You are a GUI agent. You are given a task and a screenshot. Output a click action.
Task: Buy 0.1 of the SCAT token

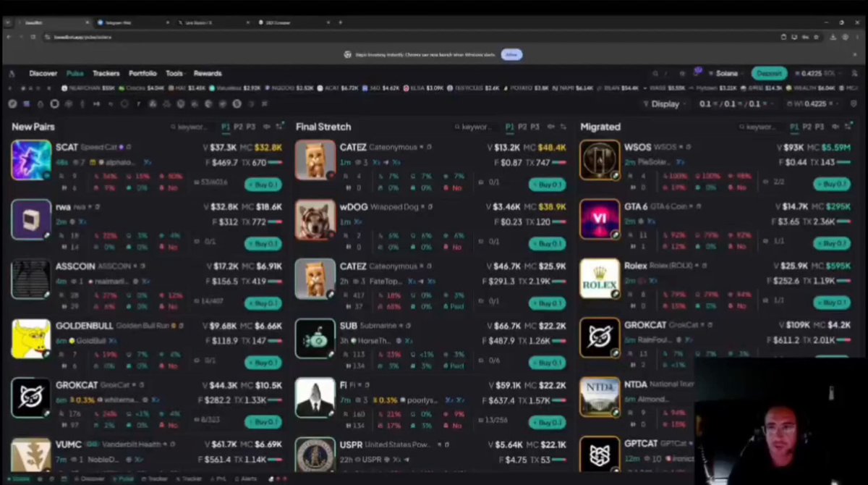(263, 184)
